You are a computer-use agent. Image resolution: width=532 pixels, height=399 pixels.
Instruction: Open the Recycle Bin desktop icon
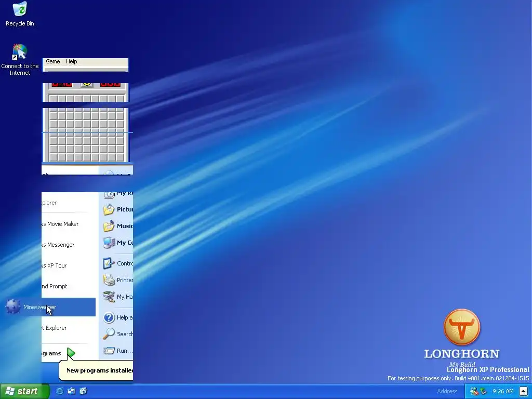pyautogui.click(x=20, y=14)
